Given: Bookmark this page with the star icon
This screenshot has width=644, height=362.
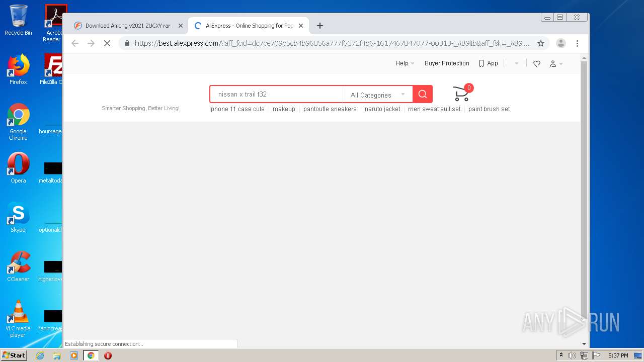Looking at the screenshot, I should pos(541,43).
